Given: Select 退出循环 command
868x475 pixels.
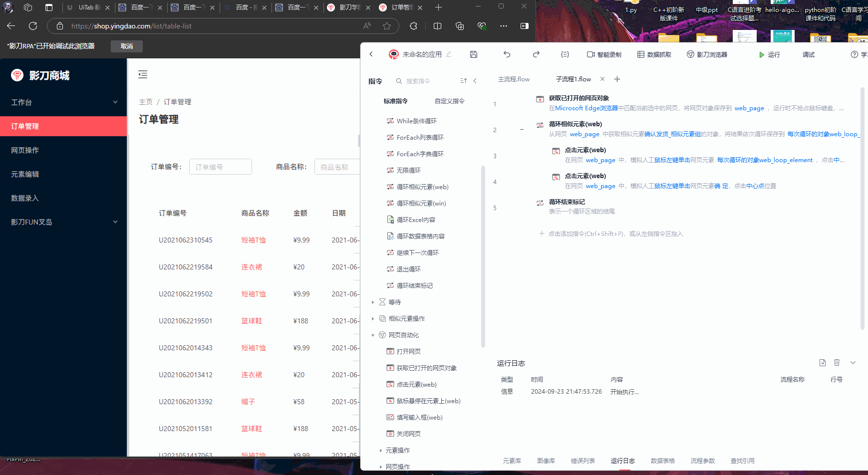Looking at the screenshot, I should (404, 269).
